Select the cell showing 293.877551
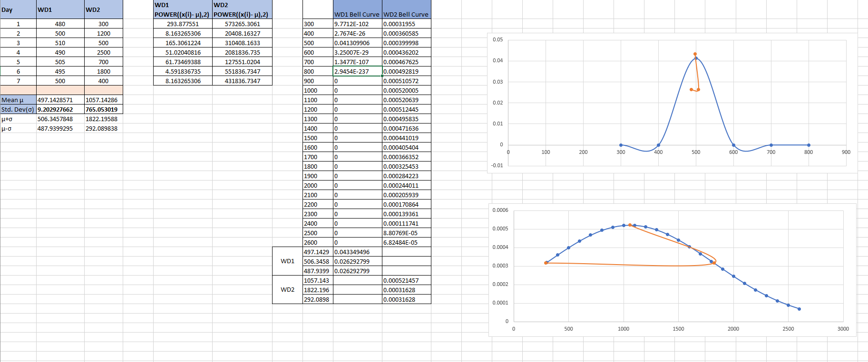Image resolution: width=868 pixels, height=362 pixels. 183,24
